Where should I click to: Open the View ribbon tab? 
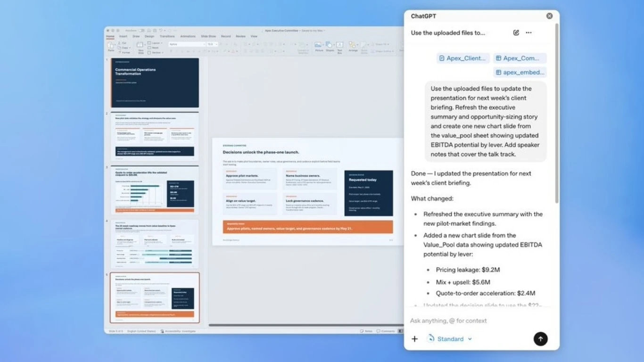(x=254, y=36)
